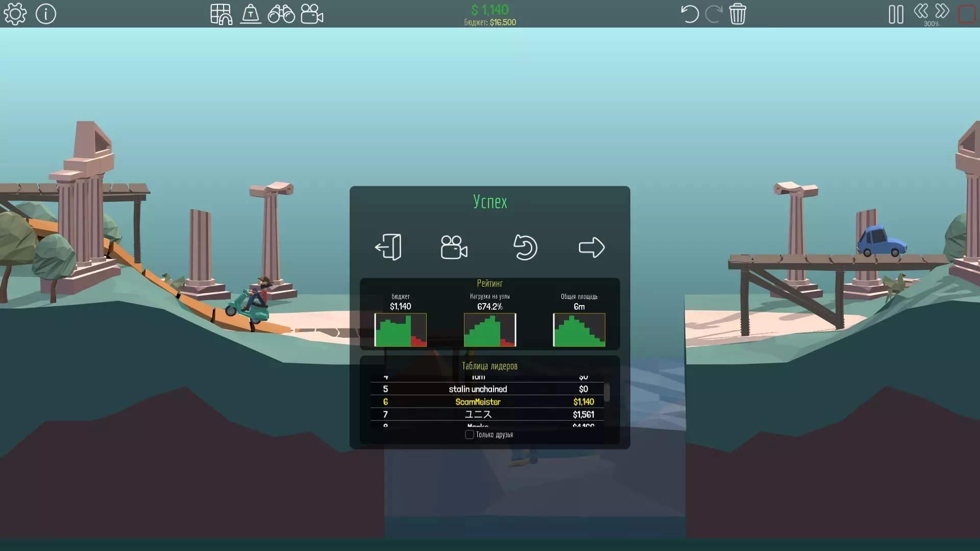
Task: Delete the bridge with trash can icon
Action: (x=738, y=14)
